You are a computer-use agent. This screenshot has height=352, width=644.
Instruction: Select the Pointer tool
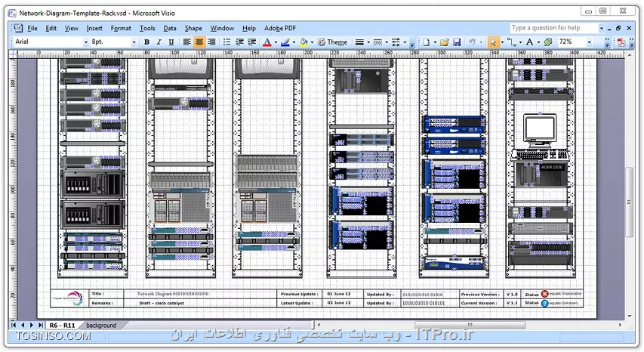[x=493, y=42]
